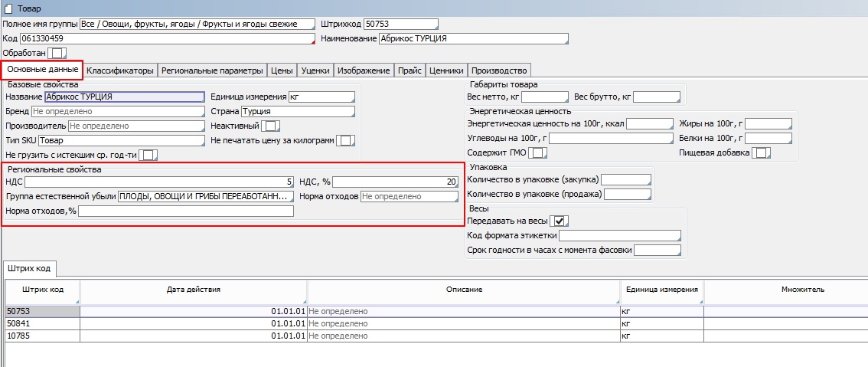
Task: Toggle the Пищевая добавка checkbox
Action: pos(760,152)
